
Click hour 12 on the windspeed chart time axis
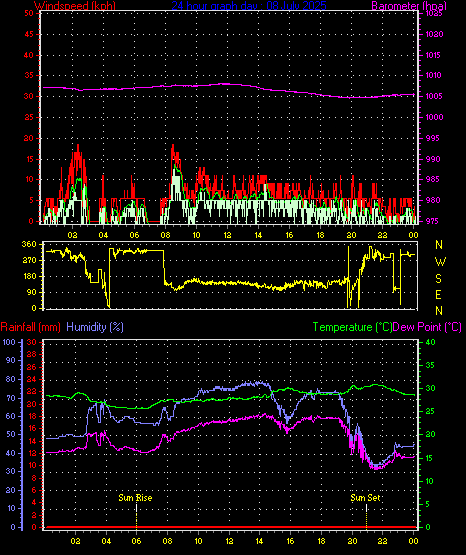227,235
